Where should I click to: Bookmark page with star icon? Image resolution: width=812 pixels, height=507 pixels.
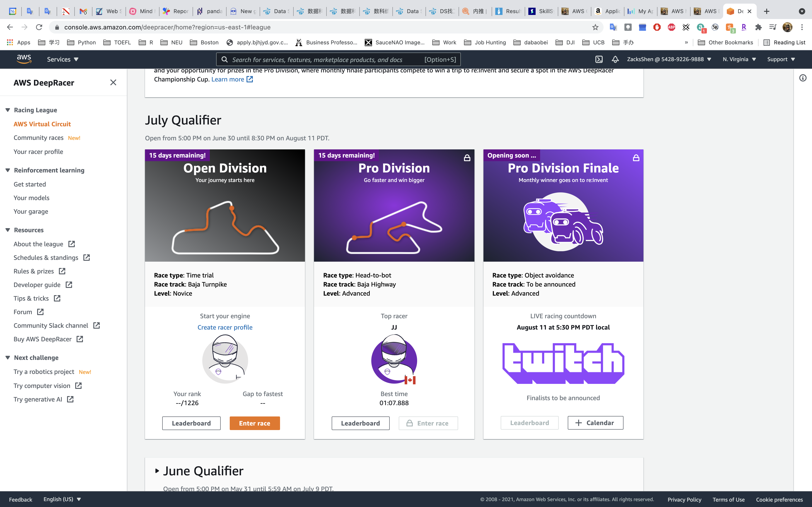coord(595,27)
